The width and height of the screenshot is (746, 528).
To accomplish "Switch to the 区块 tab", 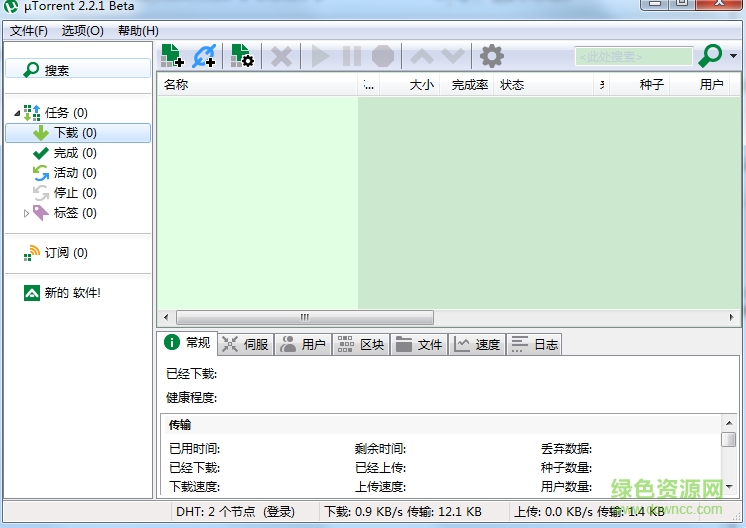I will coord(361,344).
